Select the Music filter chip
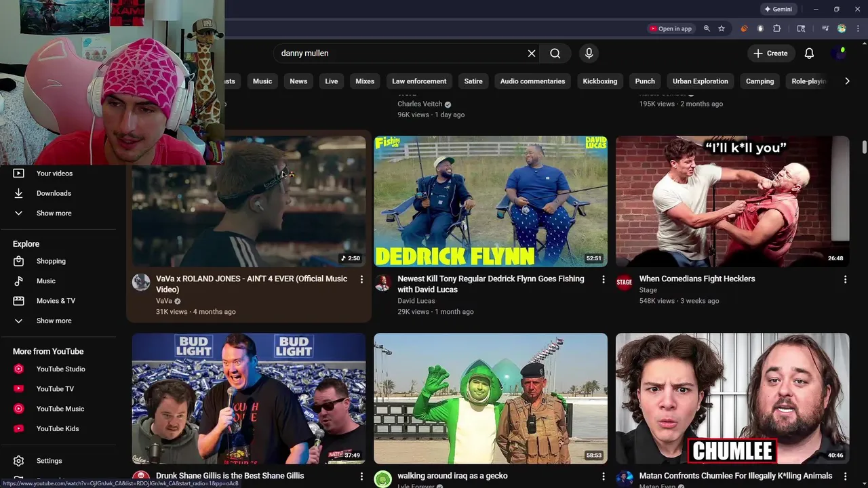The image size is (868, 488). (x=262, y=81)
